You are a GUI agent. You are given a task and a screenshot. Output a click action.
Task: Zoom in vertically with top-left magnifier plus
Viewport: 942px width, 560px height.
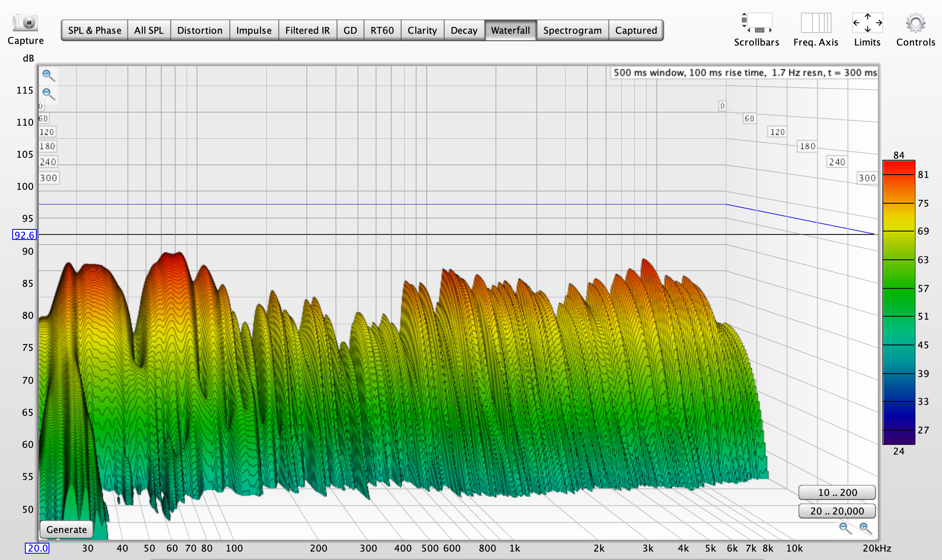click(x=48, y=75)
